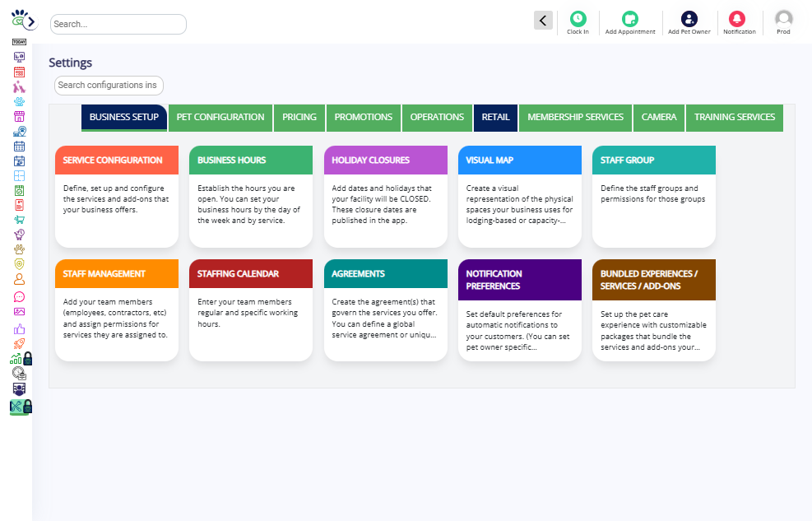Switch to the Promotions tab
The image size is (812, 521).
point(364,118)
